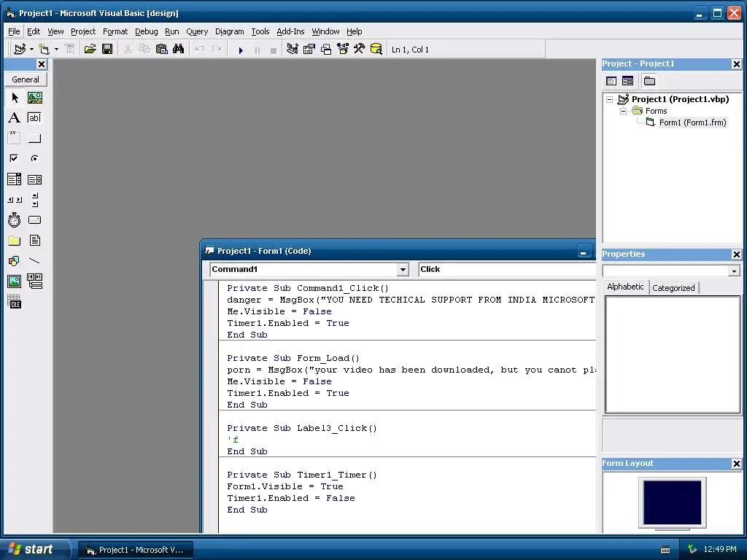
Task: Open the Project menu
Action: click(83, 31)
